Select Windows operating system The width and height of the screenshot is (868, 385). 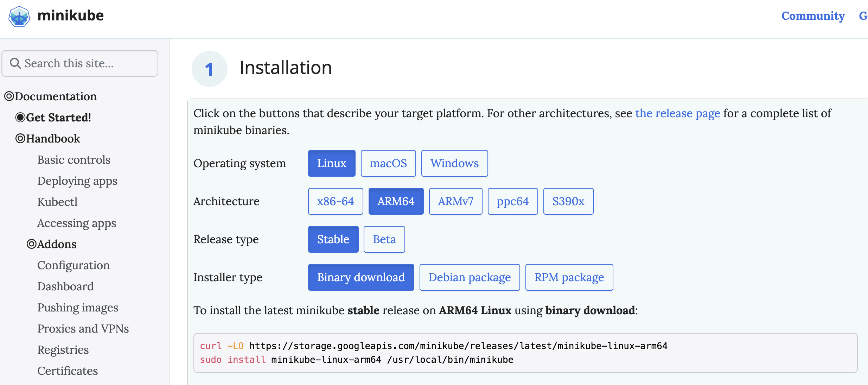pyautogui.click(x=454, y=163)
